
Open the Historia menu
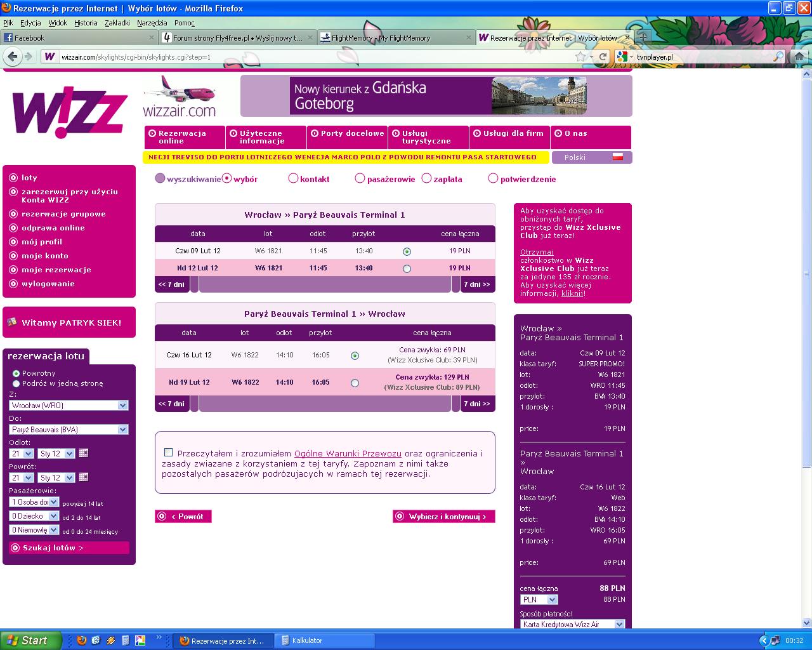[86, 23]
